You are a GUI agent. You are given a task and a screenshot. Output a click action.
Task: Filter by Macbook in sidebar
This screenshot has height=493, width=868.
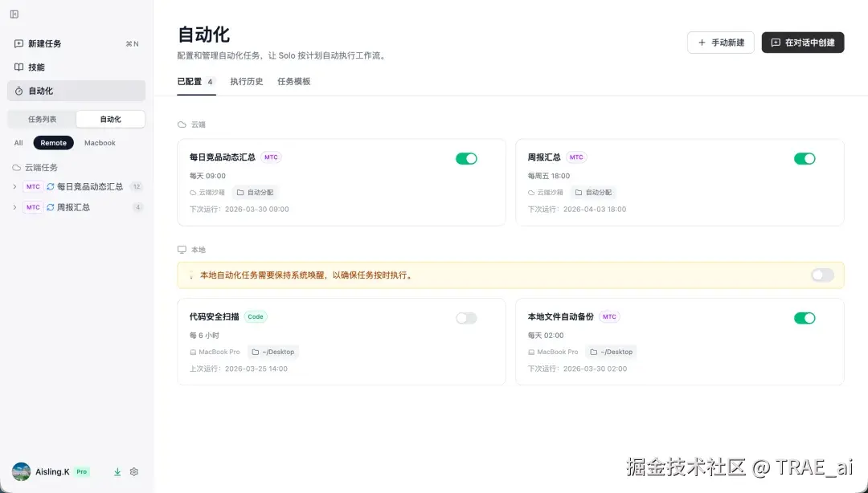click(x=100, y=143)
